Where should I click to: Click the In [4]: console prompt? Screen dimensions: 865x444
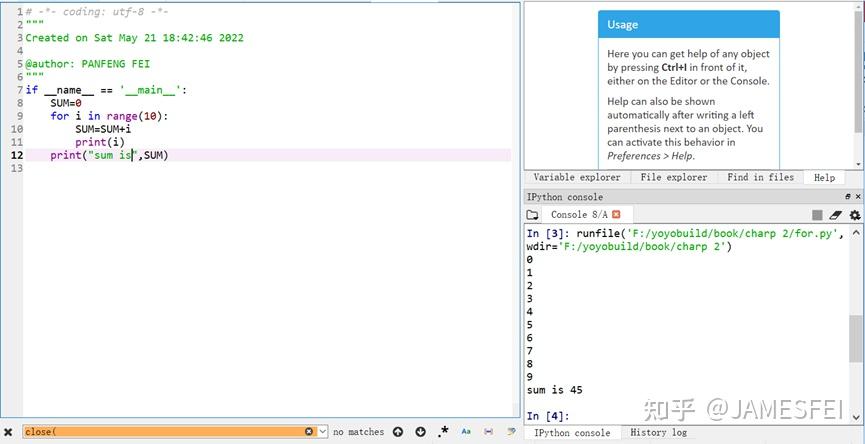click(x=548, y=416)
